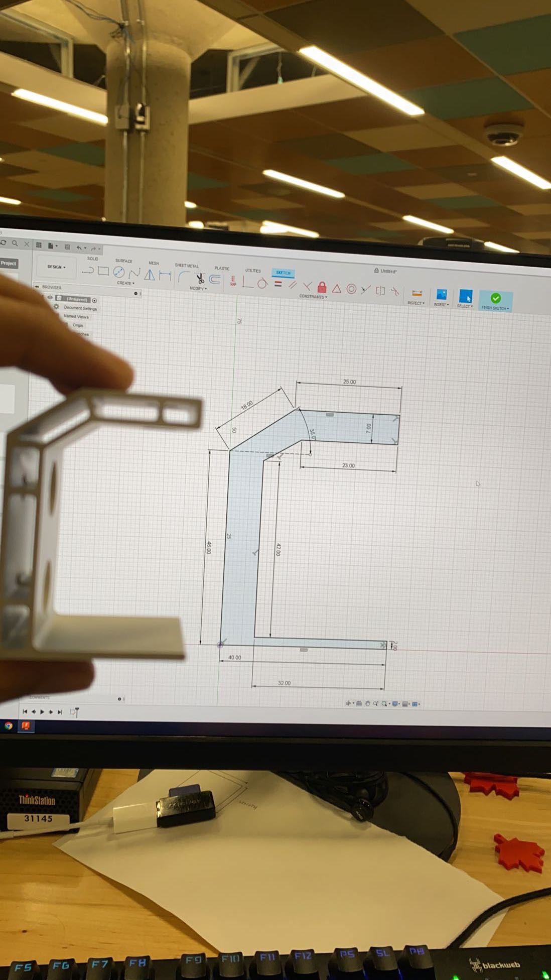This screenshot has width=551, height=980.
Task: Toggle the Equal constraint icon
Action: [x=278, y=284]
